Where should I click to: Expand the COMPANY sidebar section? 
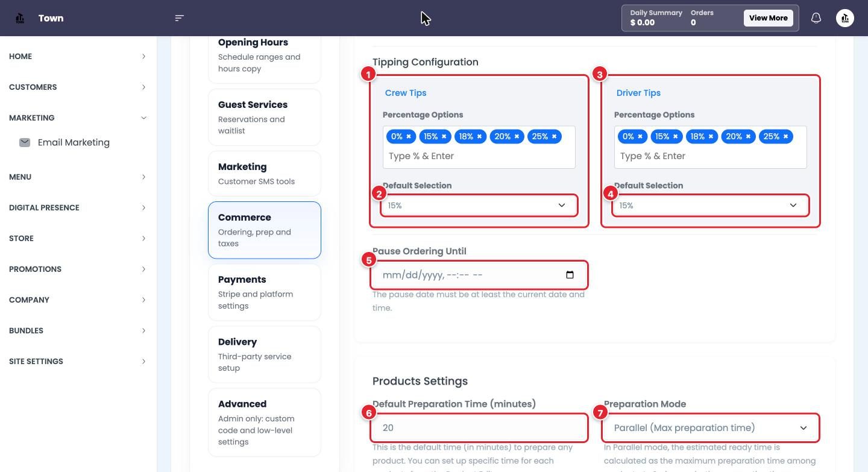click(77, 300)
